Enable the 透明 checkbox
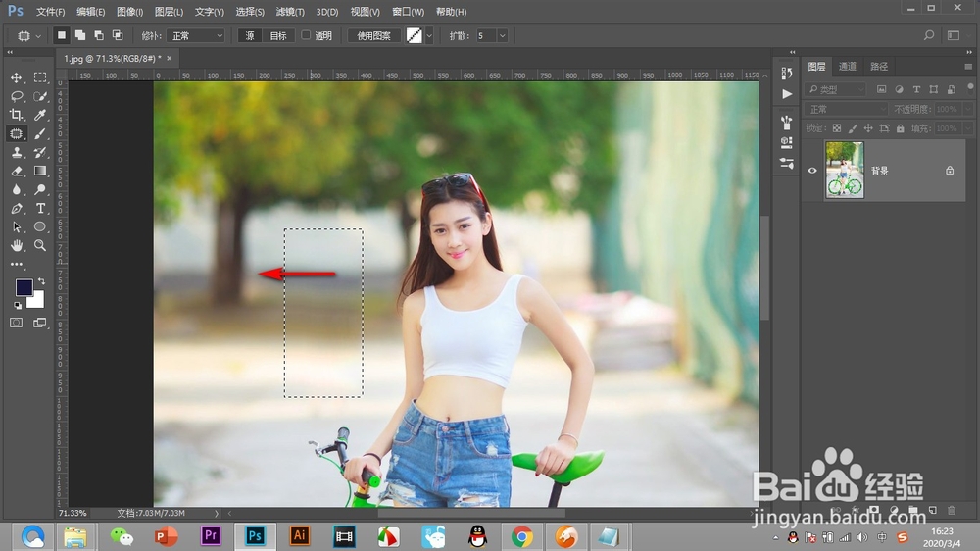 pyautogui.click(x=306, y=35)
